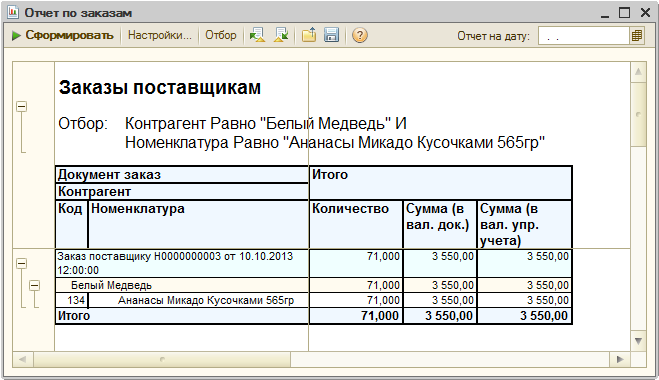Collapse the Заказ поставщику row group
The width and height of the screenshot is (659, 380).
pyautogui.click(x=22, y=264)
